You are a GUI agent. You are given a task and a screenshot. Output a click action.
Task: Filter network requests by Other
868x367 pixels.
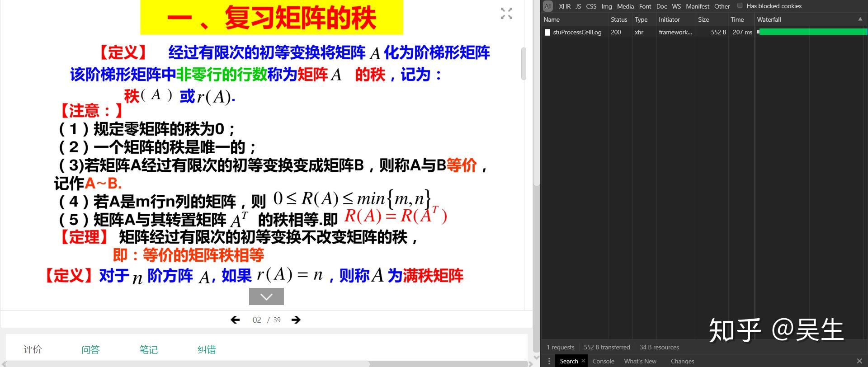coord(722,6)
